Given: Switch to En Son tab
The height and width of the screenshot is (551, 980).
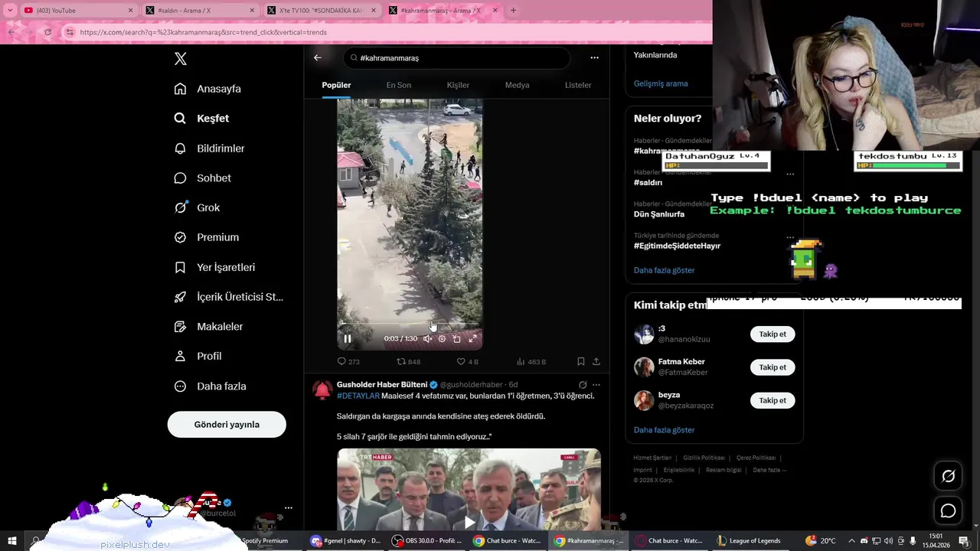Looking at the screenshot, I should point(398,85).
